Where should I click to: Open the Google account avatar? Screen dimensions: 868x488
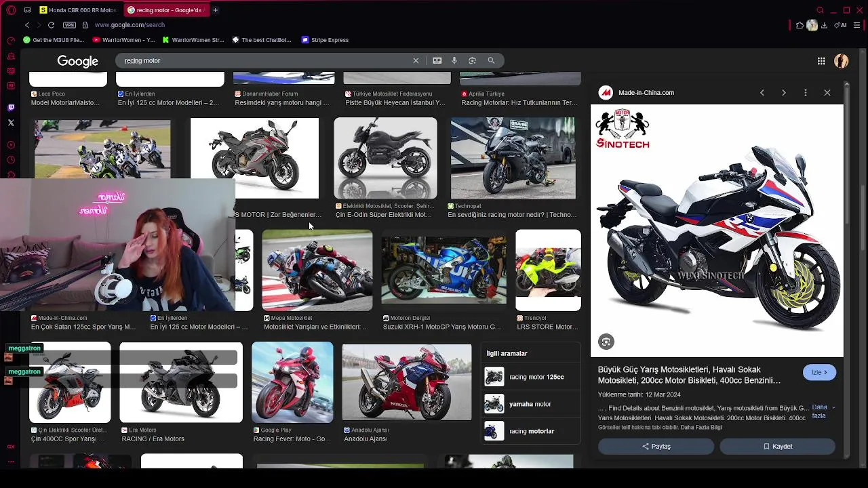pos(842,61)
